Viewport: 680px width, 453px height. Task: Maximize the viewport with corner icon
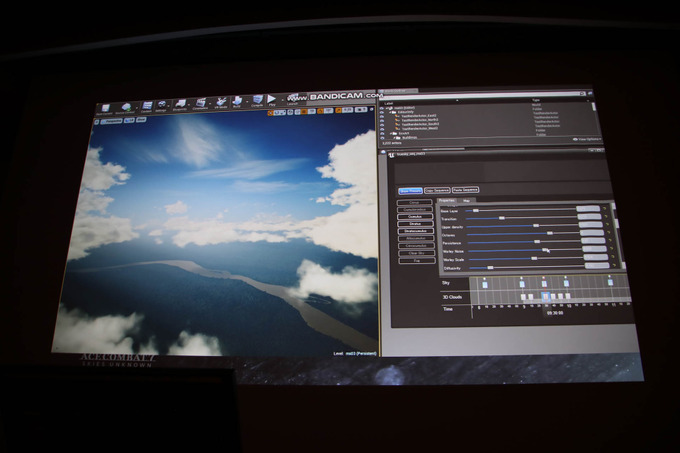pyautogui.click(x=372, y=109)
